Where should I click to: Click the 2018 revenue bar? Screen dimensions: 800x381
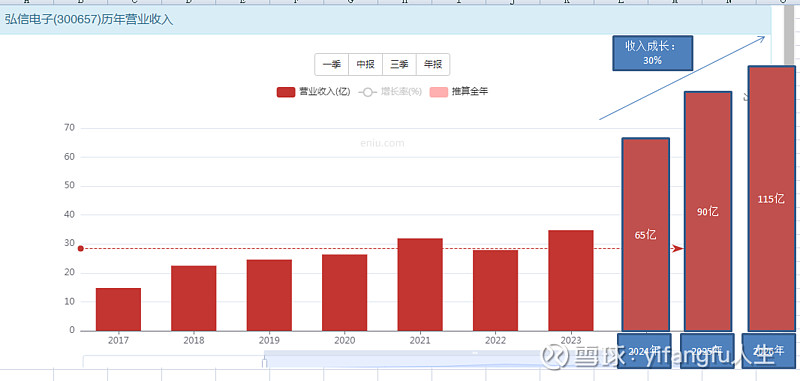click(194, 298)
